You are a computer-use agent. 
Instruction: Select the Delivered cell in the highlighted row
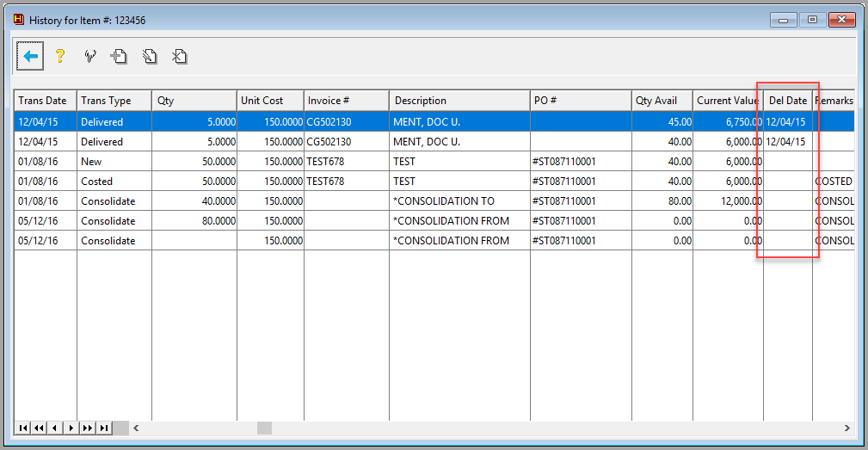tap(114, 122)
